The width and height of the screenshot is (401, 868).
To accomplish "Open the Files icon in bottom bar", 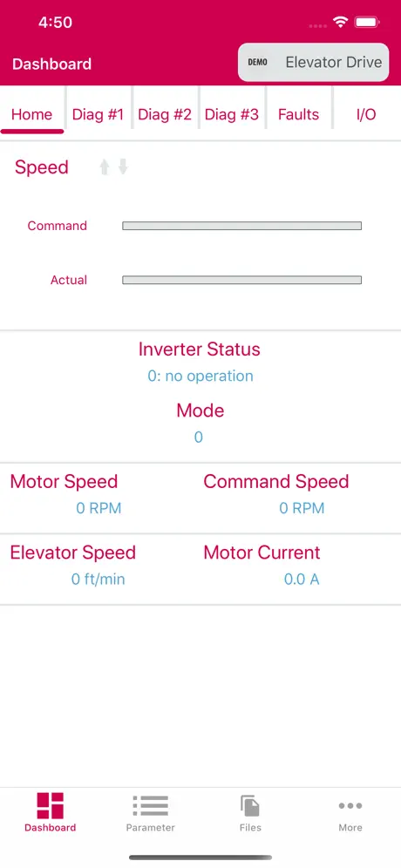I will pos(250,805).
